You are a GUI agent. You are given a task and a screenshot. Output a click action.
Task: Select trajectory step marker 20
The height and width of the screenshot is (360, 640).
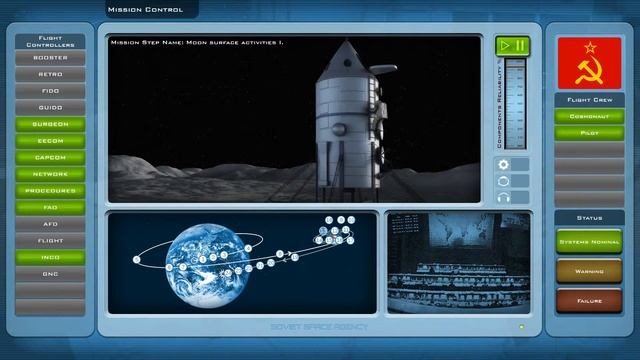pyautogui.click(x=271, y=263)
